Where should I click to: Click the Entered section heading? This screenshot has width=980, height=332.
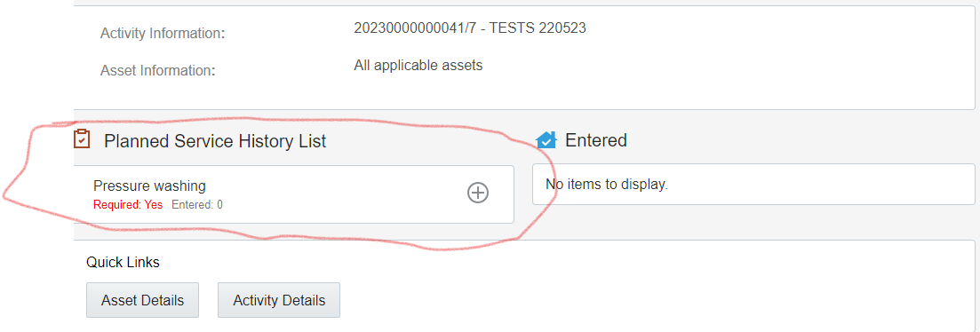(595, 140)
